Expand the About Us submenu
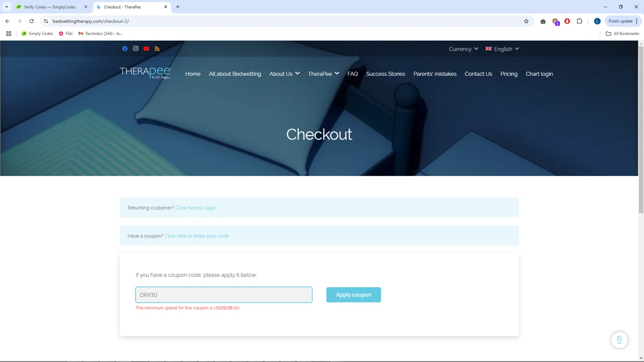 tap(285, 74)
